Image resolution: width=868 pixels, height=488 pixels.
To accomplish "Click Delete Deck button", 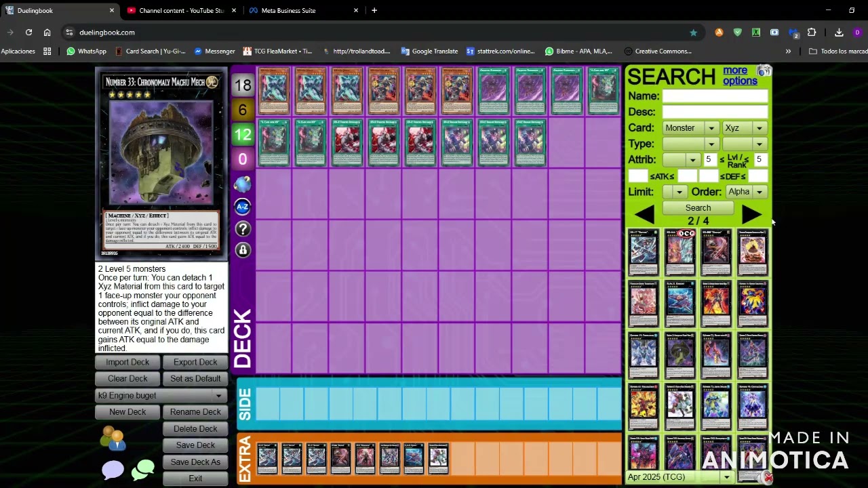I will [x=195, y=428].
